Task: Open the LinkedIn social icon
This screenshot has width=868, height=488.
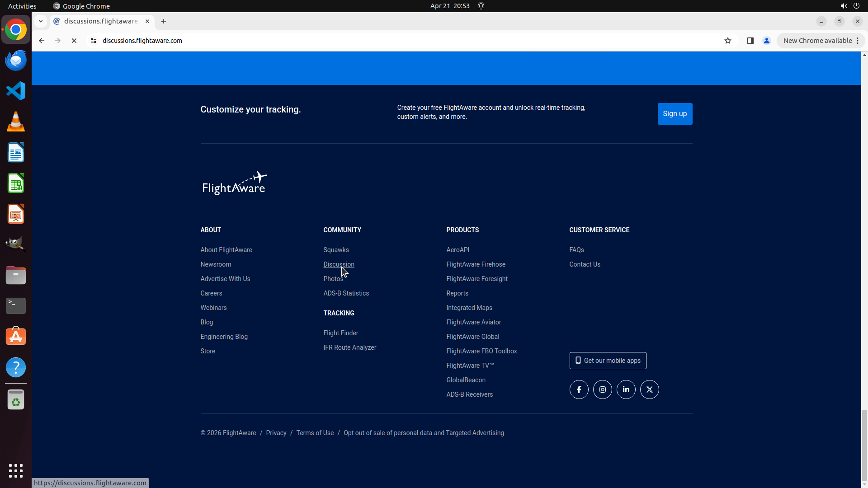Action: click(x=626, y=389)
